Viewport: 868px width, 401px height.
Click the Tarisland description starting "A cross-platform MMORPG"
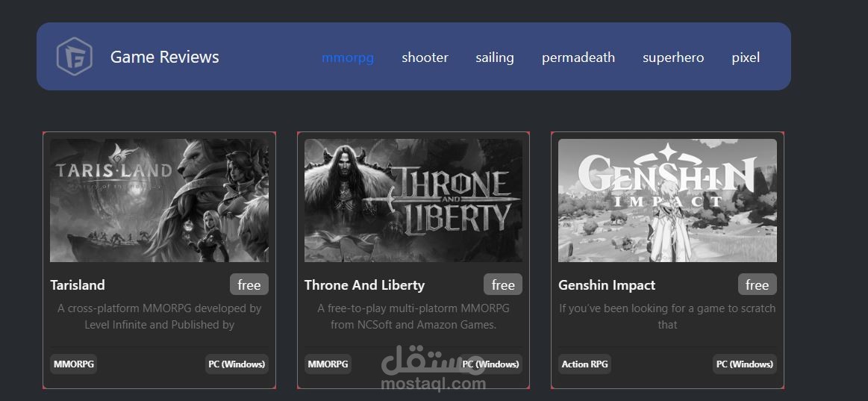coord(160,317)
